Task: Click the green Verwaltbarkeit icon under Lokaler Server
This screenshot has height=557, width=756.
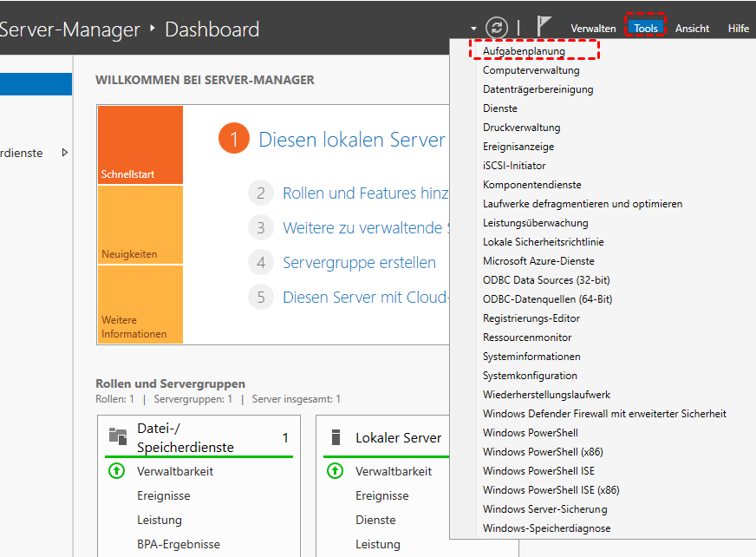Action: (x=335, y=471)
